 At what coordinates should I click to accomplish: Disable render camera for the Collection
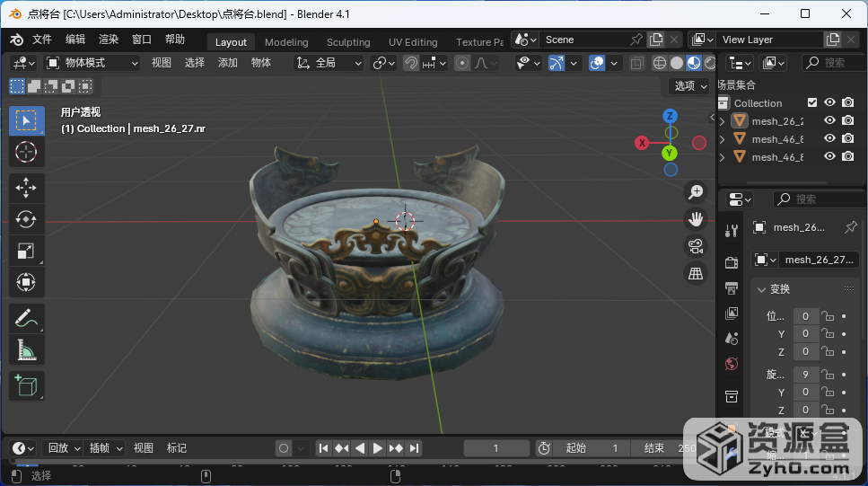[848, 102]
